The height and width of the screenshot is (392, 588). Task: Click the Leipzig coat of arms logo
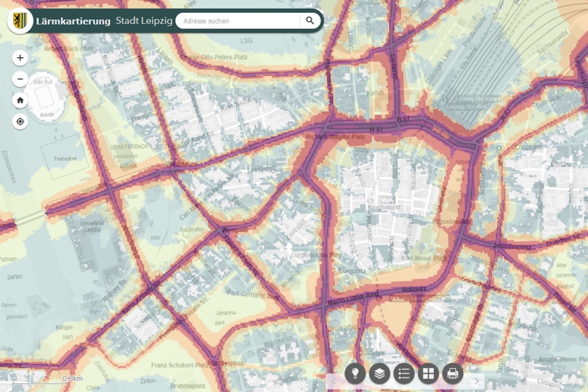(x=20, y=21)
